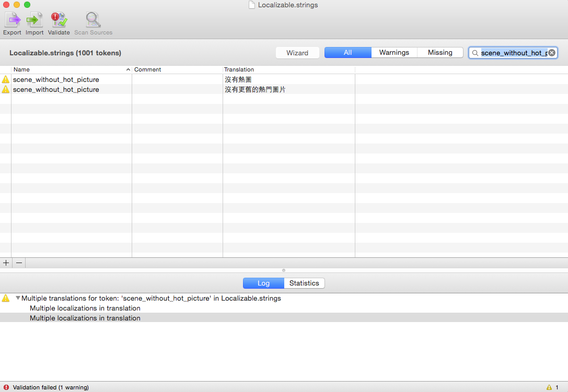Switch to the Log tab
The image size is (568, 392).
[263, 283]
